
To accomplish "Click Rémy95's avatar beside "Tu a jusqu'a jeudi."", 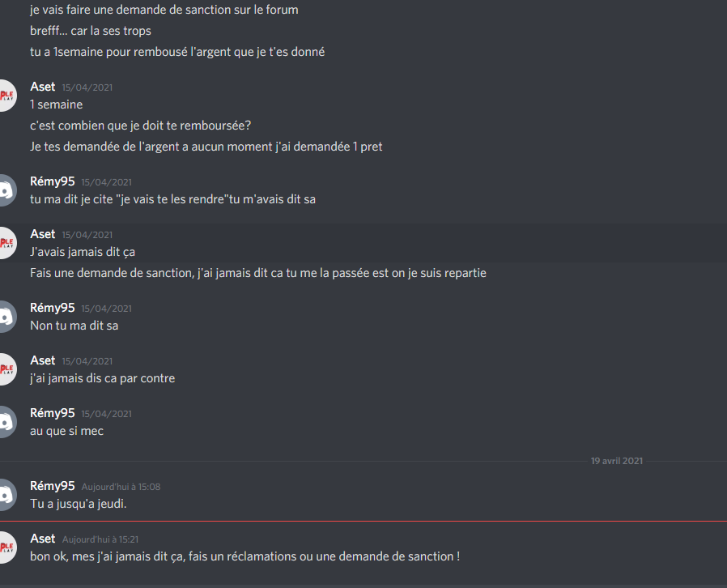I will tap(6, 495).
